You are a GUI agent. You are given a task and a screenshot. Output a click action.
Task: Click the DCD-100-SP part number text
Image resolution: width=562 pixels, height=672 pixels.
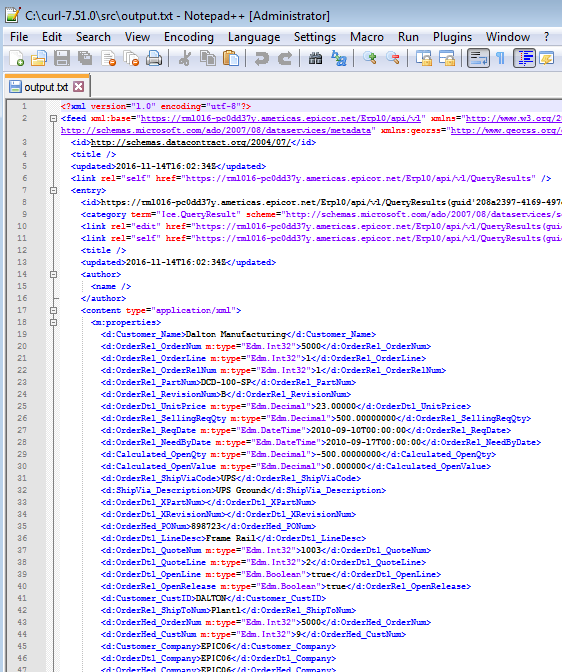point(225,382)
